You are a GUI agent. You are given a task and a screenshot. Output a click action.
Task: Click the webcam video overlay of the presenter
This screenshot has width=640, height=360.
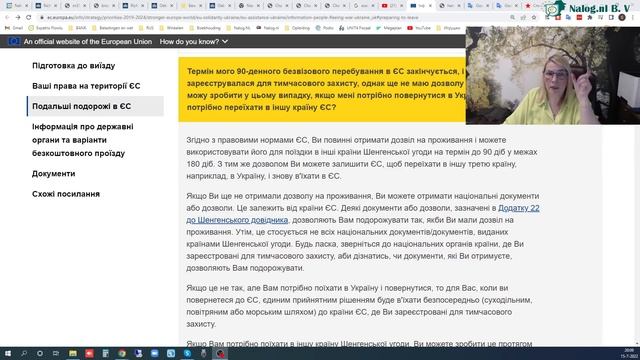point(553,76)
